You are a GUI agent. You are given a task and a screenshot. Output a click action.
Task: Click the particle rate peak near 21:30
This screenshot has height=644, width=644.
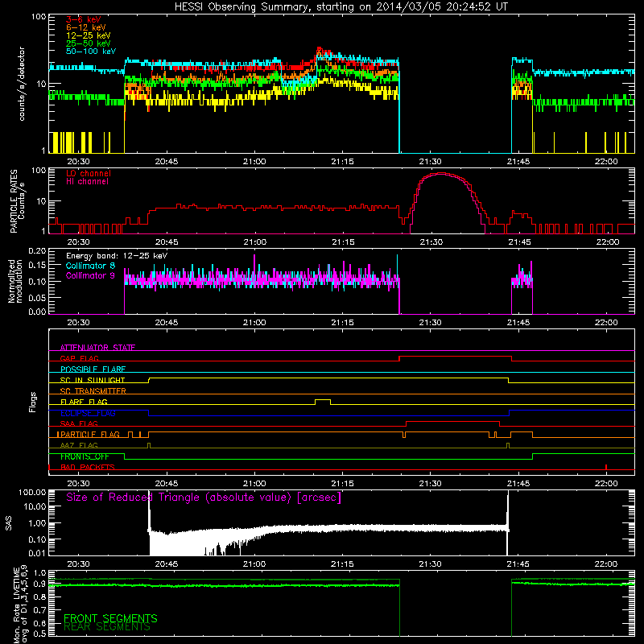point(441,173)
